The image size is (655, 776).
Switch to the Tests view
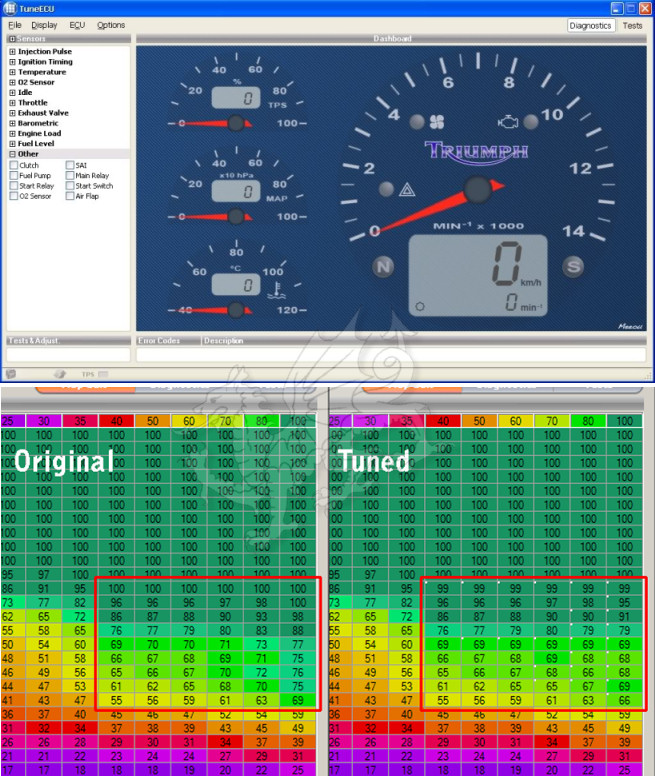coord(632,25)
